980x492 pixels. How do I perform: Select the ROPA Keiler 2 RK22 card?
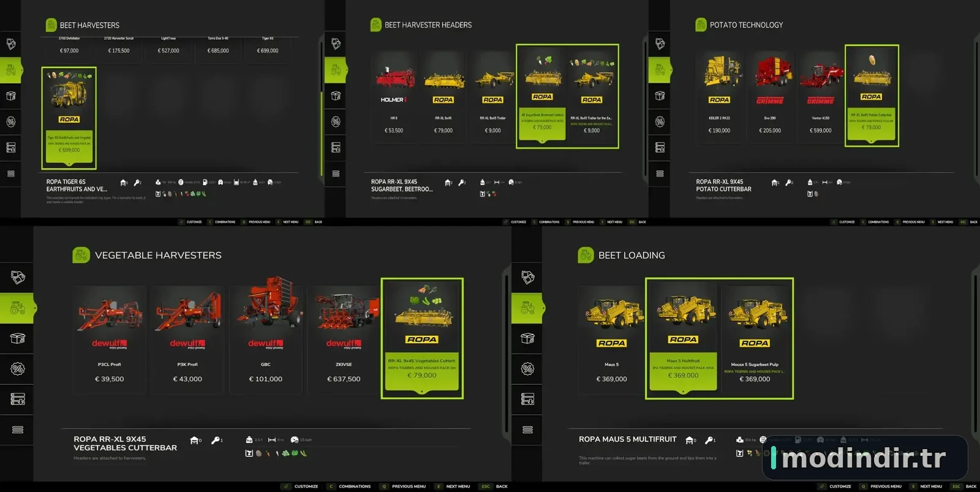pyautogui.click(x=720, y=98)
